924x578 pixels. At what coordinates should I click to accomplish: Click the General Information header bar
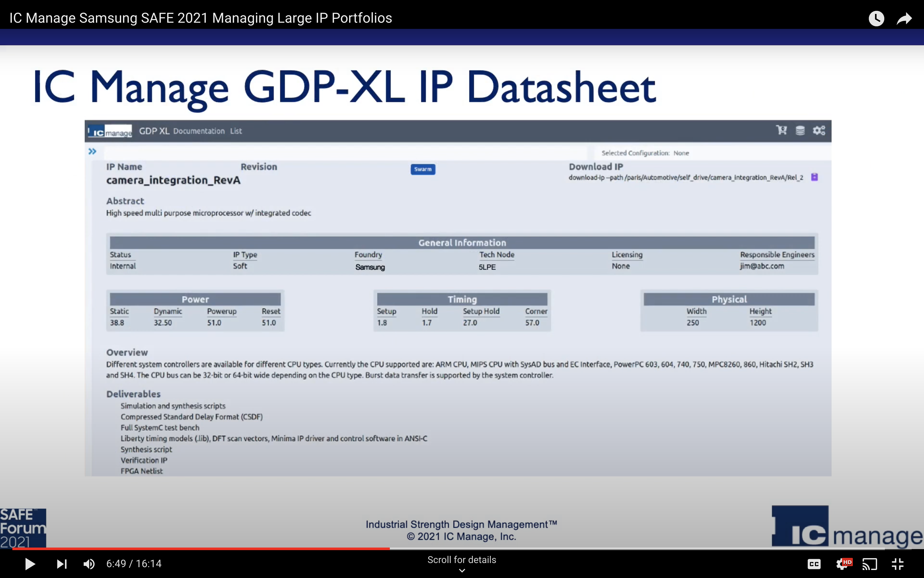(462, 243)
